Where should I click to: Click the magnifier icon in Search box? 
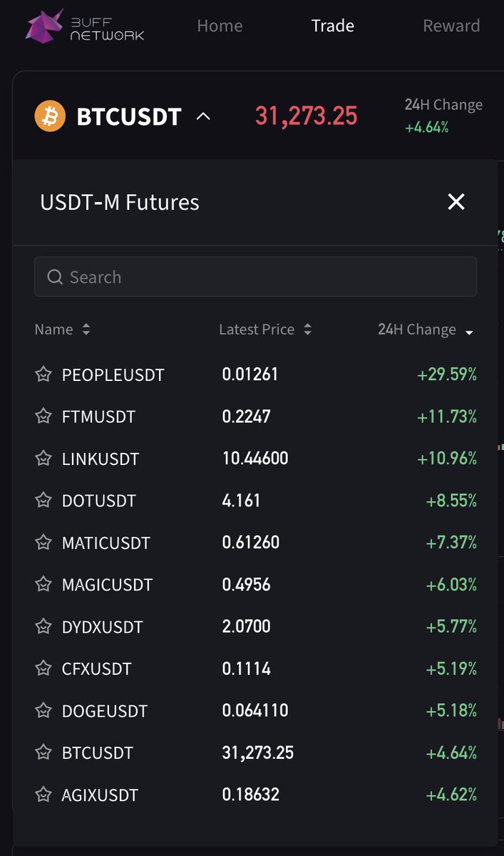click(55, 277)
